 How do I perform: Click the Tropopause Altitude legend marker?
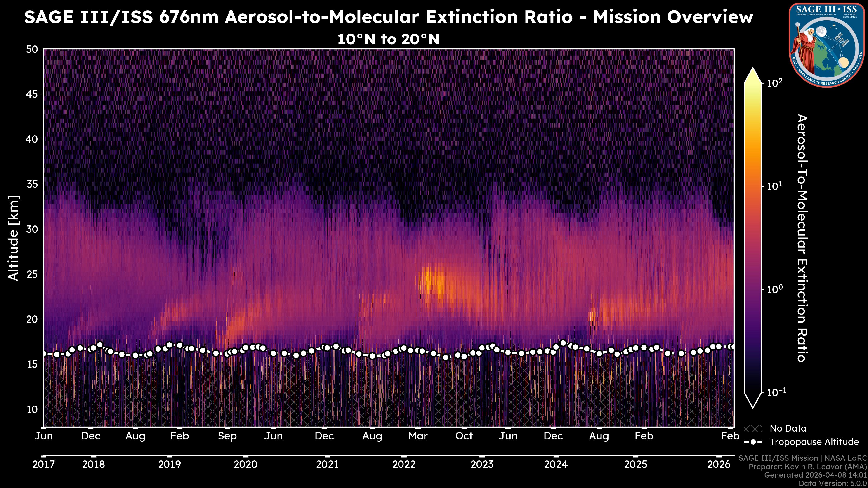coord(753,442)
